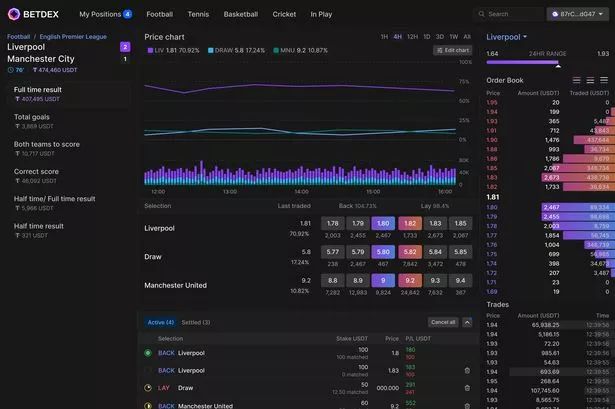Open the Basketball menu item
The width and height of the screenshot is (615, 409).
(241, 14)
